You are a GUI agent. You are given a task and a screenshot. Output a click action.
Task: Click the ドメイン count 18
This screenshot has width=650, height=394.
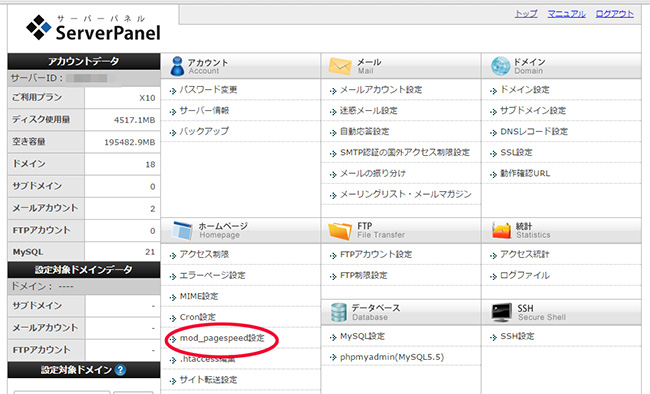tap(150, 165)
